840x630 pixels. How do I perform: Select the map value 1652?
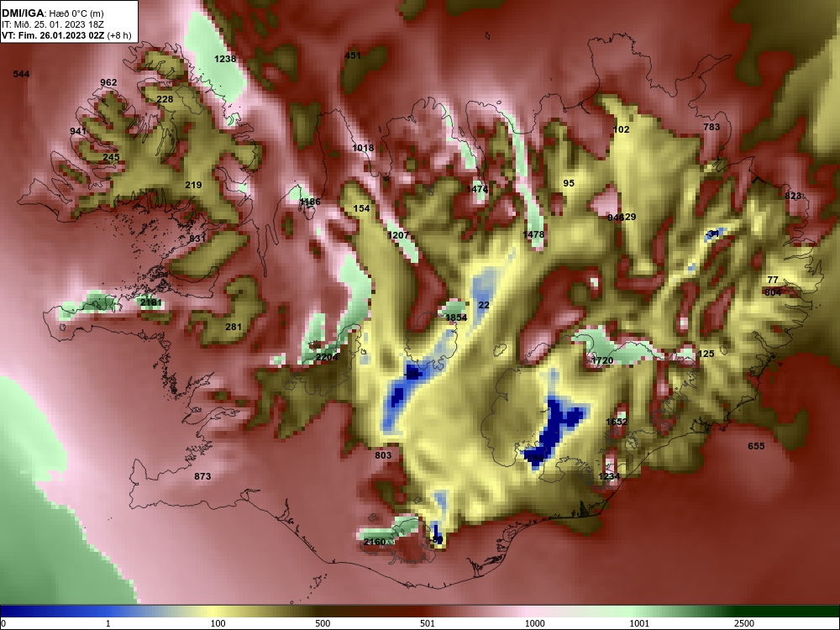617,422
